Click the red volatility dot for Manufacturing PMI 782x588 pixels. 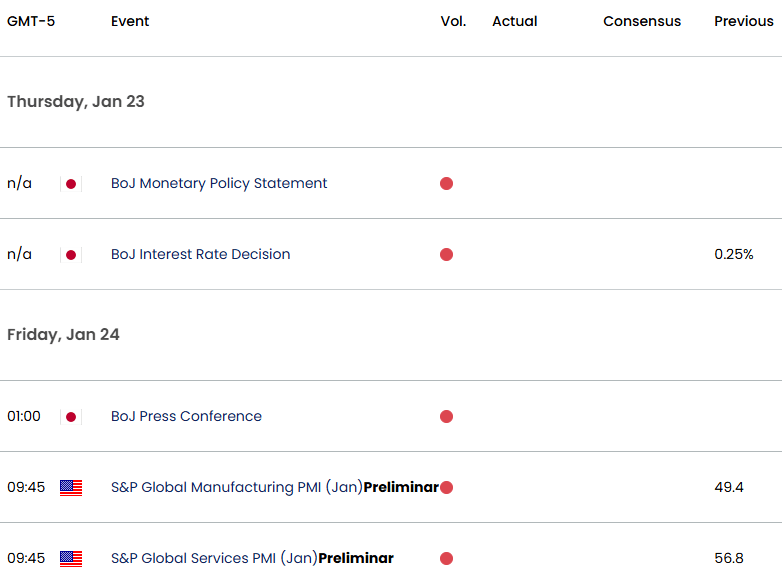[446, 488]
